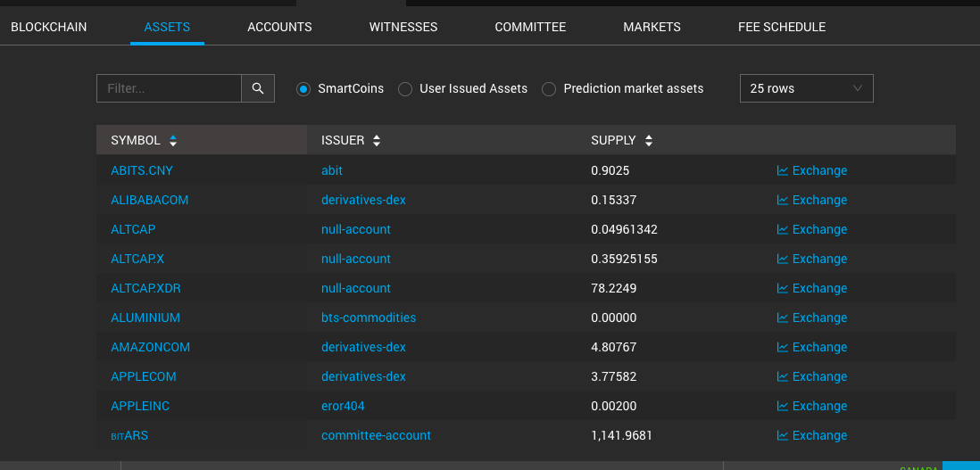Viewport: 980px width, 470px height.
Task: Open derivatives-dex issuer in APPLECOM row
Action: pos(363,376)
